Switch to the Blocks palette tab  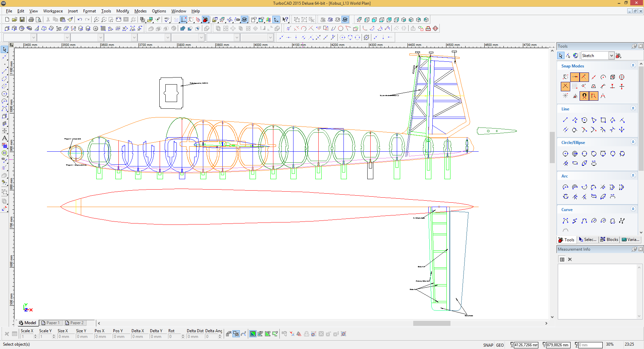[609, 240]
